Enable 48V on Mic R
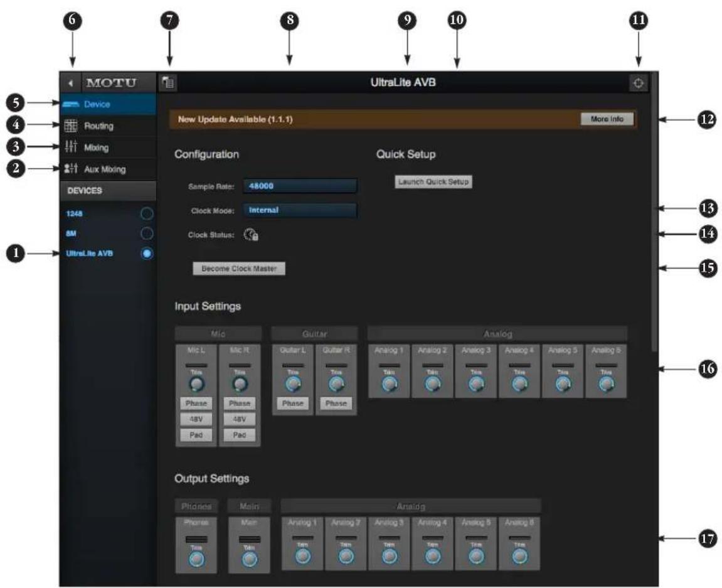 pyautogui.click(x=240, y=419)
